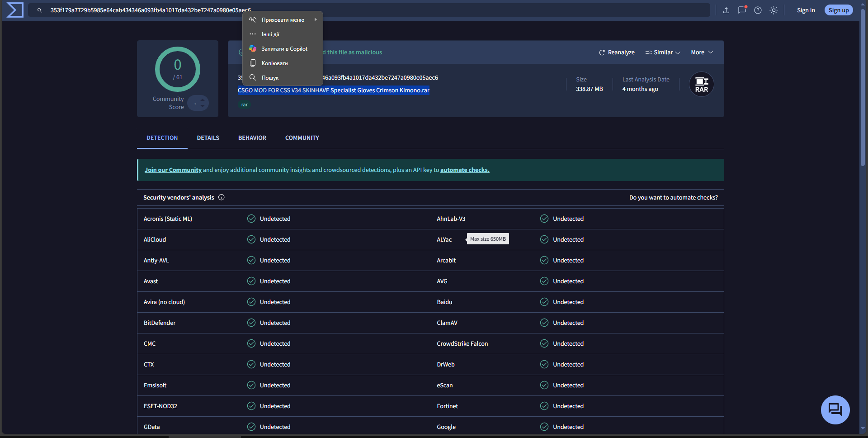Image resolution: width=868 pixels, height=438 pixels.
Task: Switch to the DETECTION tab
Action: click(162, 138)
